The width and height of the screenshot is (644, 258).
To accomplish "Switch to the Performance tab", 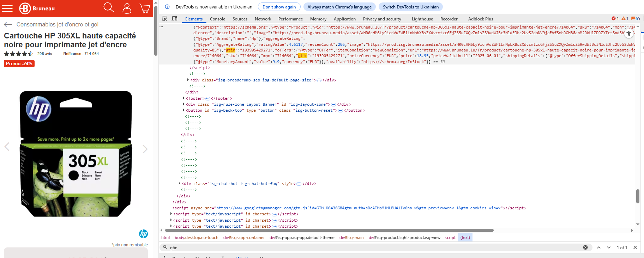I will click(x=290, y=19).
